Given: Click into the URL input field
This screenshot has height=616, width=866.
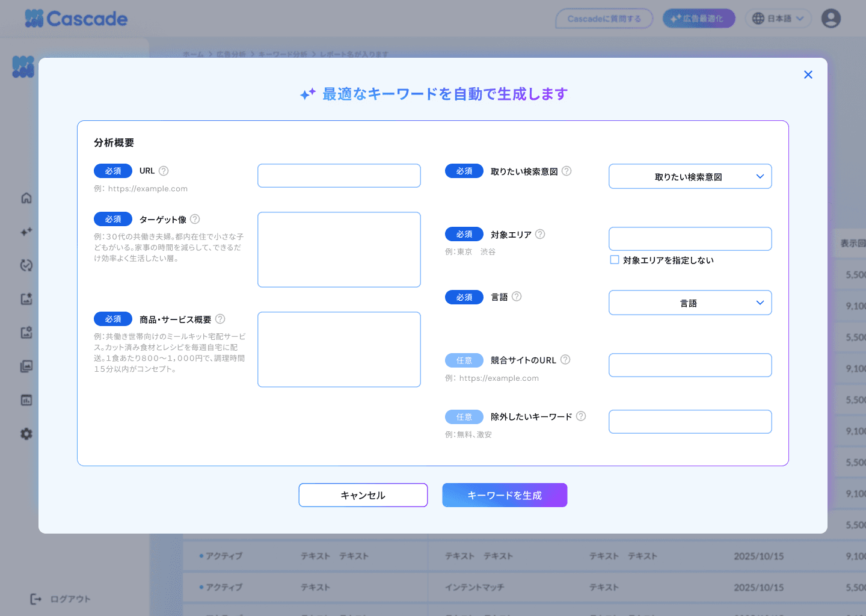Looking at the screenshot, I should [x=339, y=176].
